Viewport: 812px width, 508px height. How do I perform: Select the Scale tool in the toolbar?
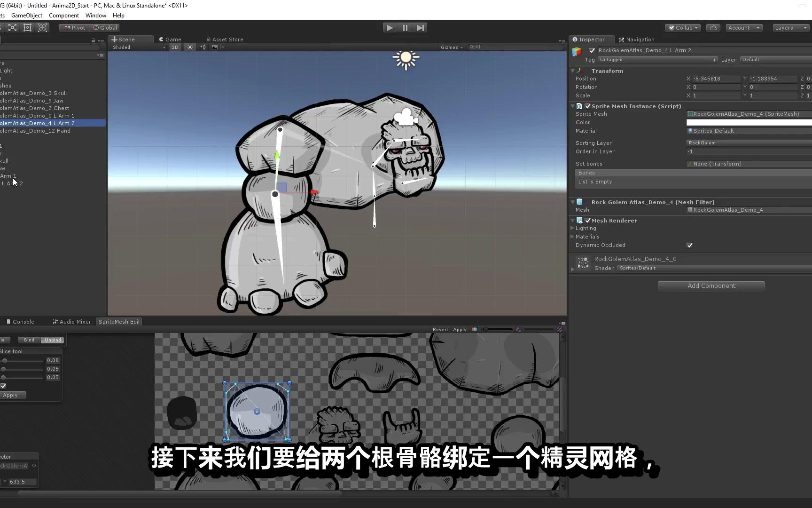coord(12,27)
